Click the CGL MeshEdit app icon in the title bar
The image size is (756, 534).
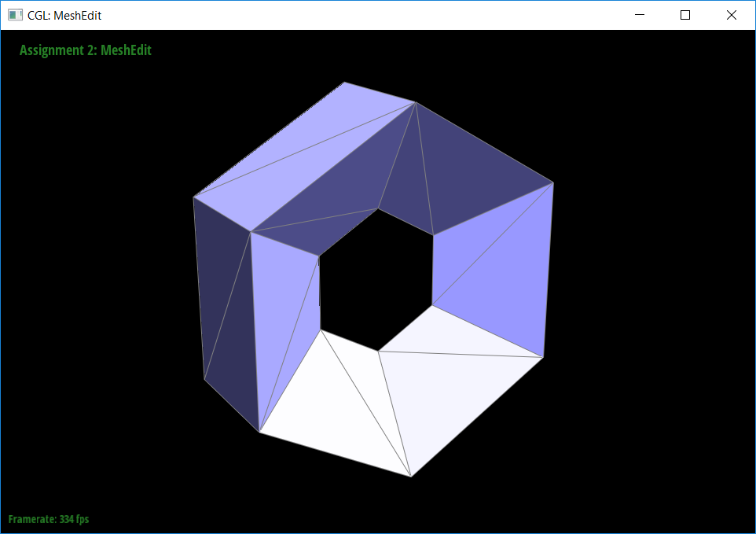(x=15, y=15)
